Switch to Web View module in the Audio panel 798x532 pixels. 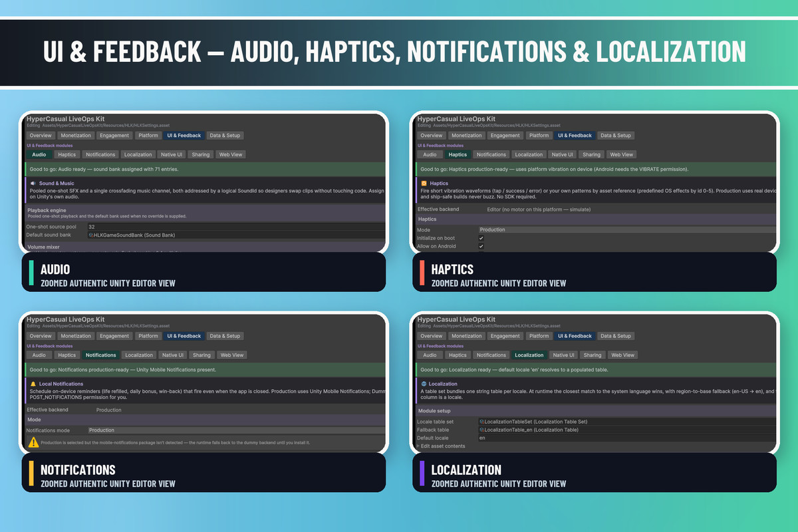point(231,154)
